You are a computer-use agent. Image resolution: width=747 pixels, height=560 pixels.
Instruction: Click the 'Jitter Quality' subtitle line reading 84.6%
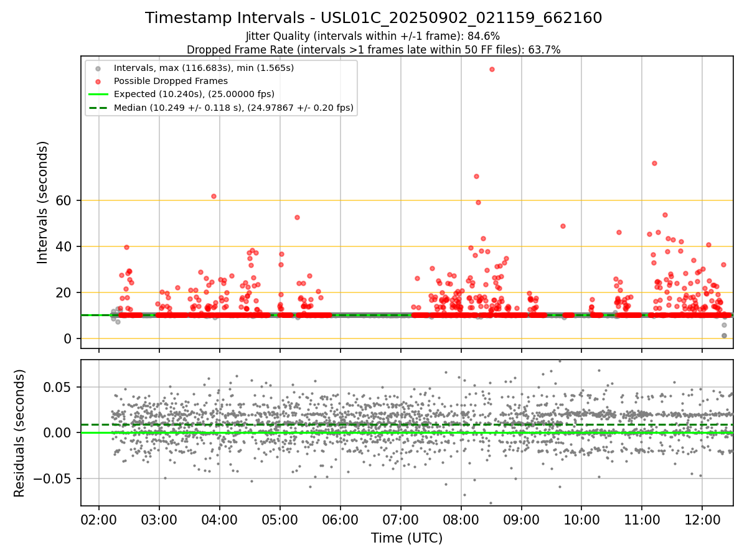coord(373,36)
